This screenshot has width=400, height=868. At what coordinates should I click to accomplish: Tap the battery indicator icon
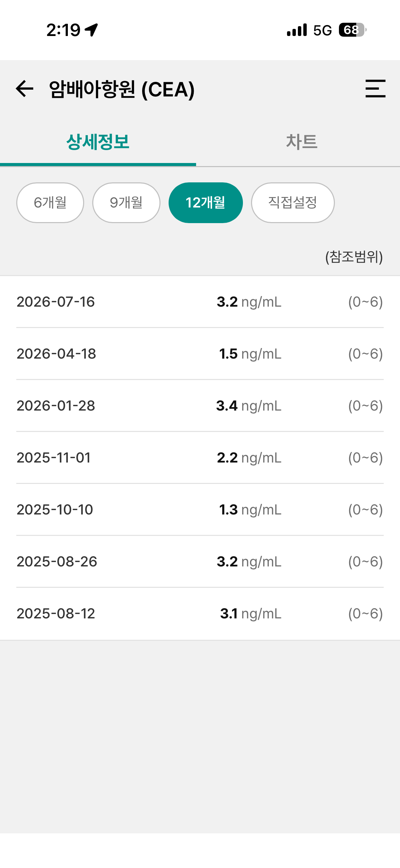click(353, 30)
